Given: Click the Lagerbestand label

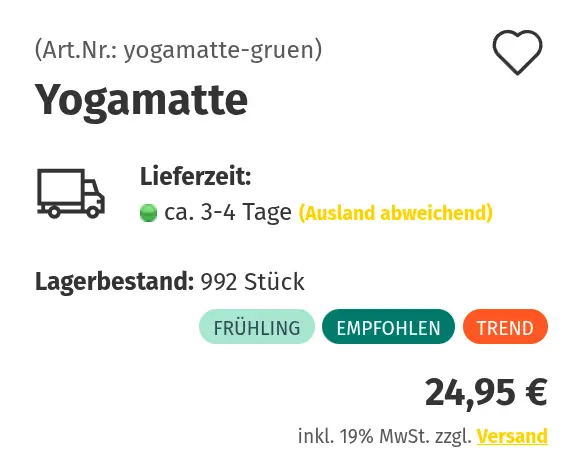Looking at the screenshot, I should pos(115,281).
